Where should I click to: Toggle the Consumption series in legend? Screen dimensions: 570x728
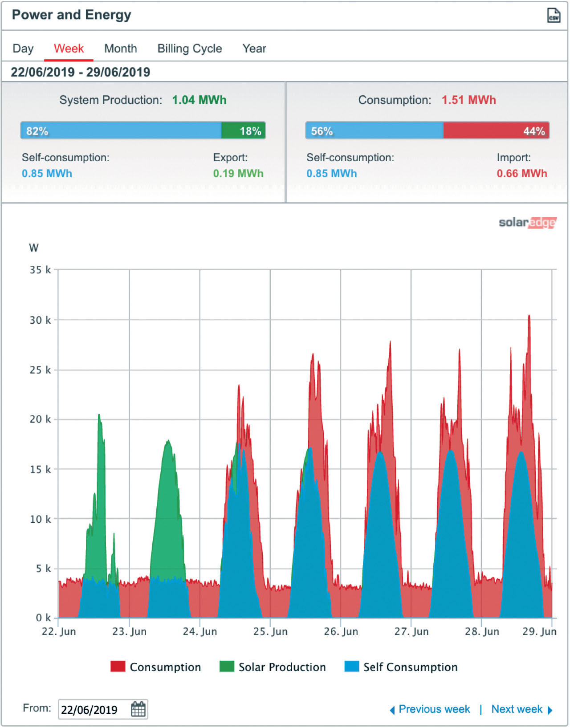point(156,667)
